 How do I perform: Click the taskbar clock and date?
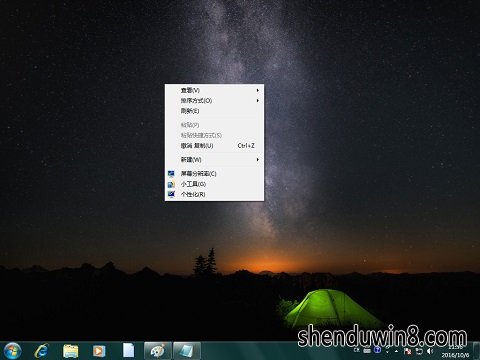coord(455,351)
